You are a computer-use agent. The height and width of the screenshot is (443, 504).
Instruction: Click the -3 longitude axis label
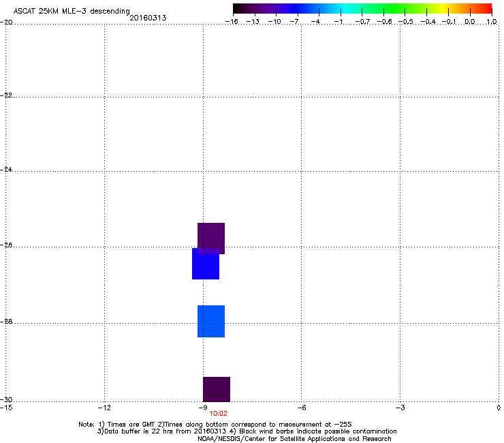(x=400, y=408)
